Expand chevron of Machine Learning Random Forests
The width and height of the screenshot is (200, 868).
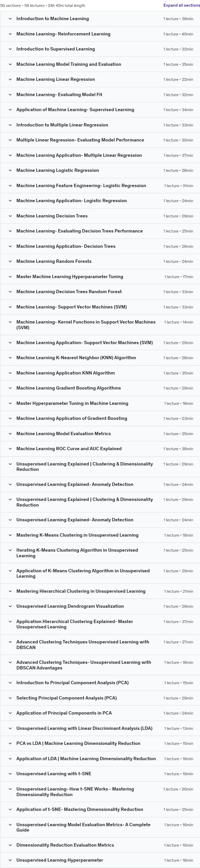[x=10, y=262]
